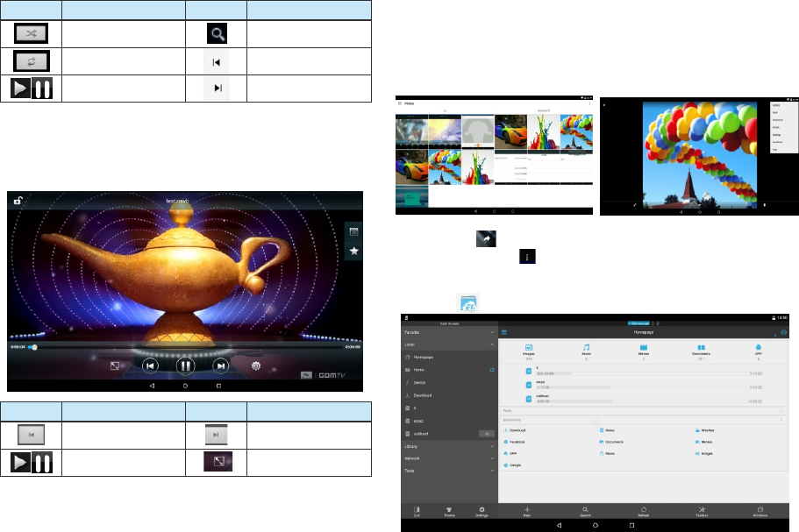Screen dimensions: 799x532
Task: Click Settings in ES bottom toolbar
Action: pyautogui.click(x=482, y=512)
